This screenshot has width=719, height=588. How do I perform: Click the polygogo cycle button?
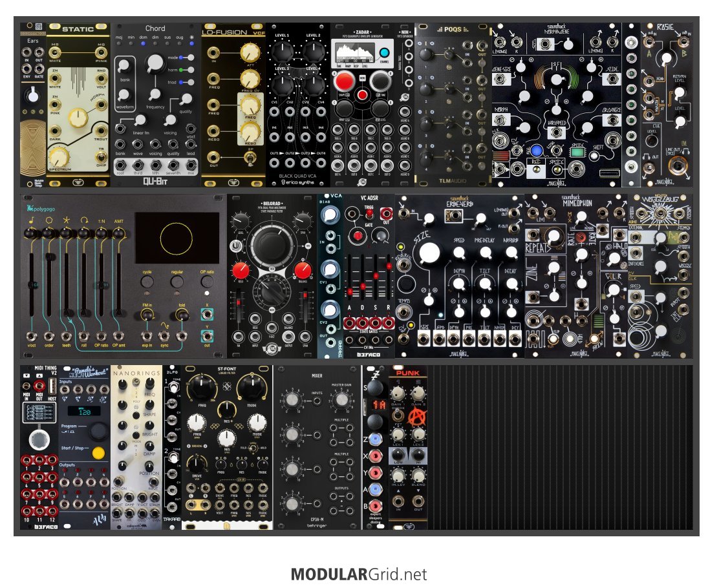[147, 281]
